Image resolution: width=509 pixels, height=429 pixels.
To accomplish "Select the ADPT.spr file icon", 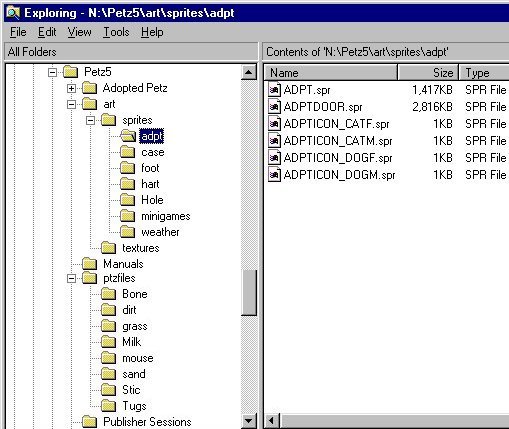I will coord(274,90).
